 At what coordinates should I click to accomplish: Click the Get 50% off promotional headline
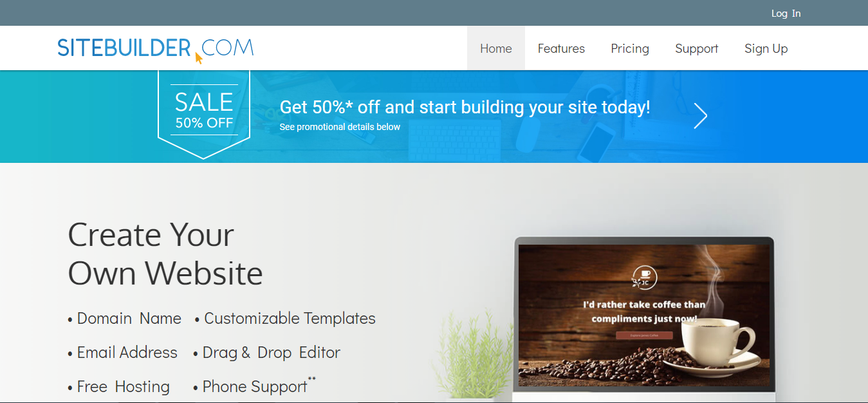pos(465,107)
